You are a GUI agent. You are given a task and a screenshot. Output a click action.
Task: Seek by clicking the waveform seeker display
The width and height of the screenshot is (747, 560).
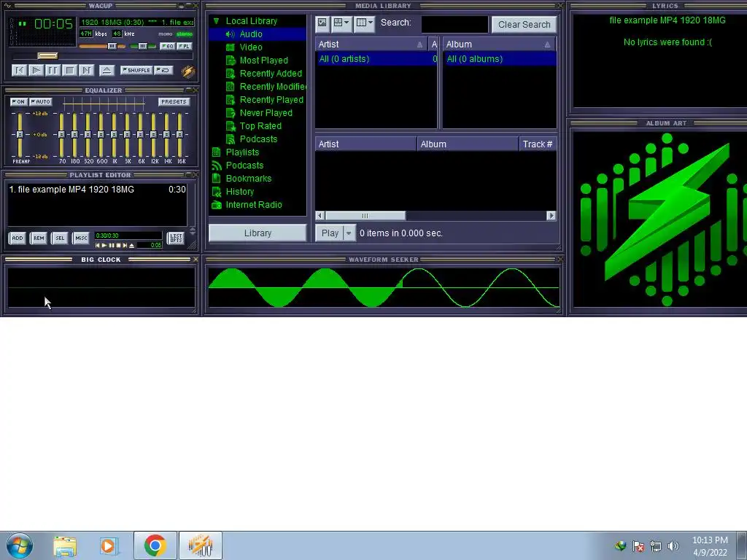pos(384,287)
